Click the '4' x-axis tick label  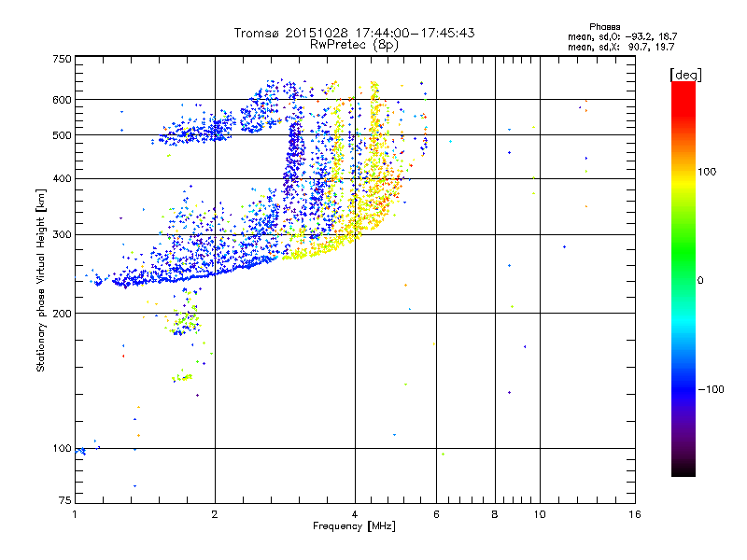[355, 514]
